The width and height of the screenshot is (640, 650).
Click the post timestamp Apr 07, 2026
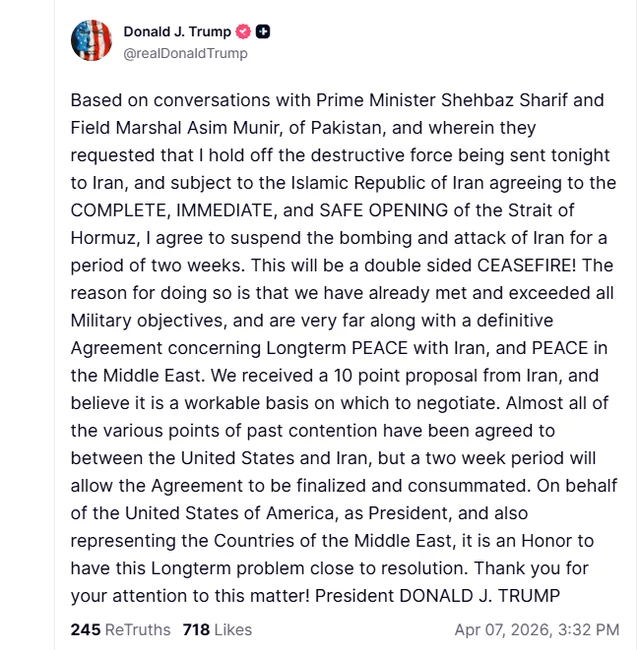536,629
